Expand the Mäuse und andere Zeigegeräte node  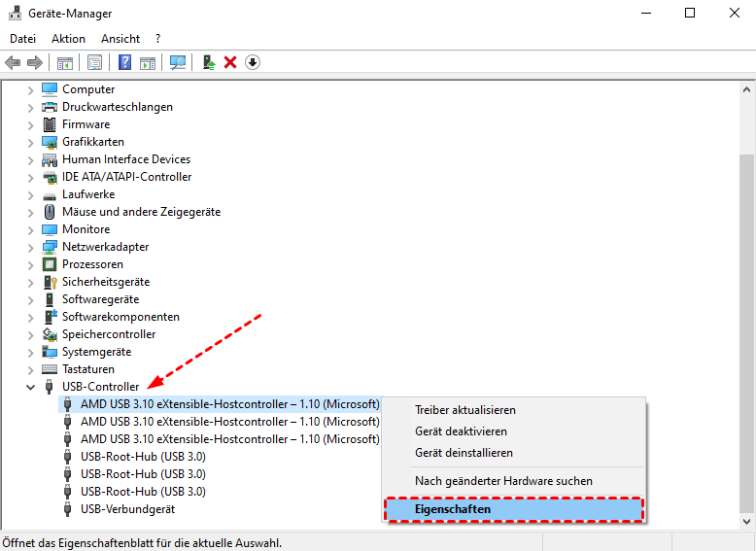point(30,212)
